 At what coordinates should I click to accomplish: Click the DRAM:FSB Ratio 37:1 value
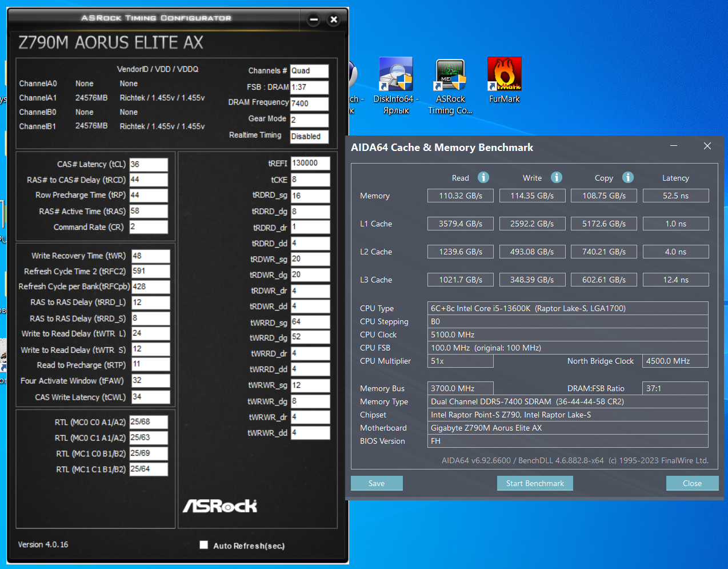pyautogui.click(x=675, y=388)
